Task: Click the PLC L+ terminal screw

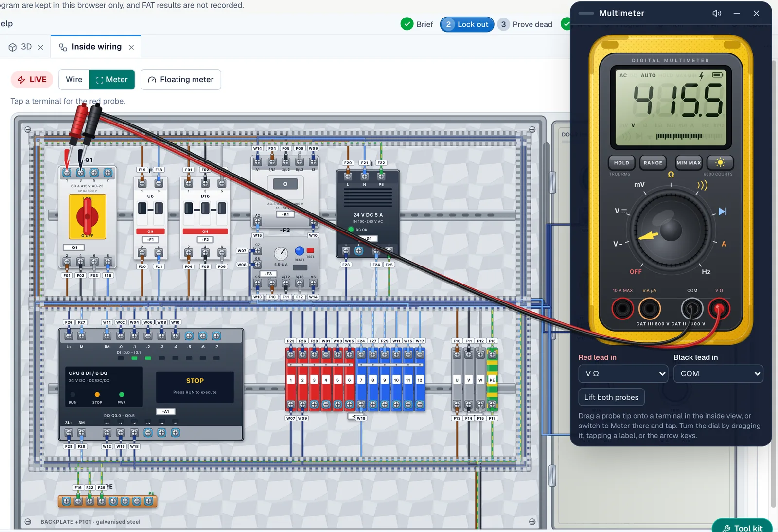Action: point(69,336)
